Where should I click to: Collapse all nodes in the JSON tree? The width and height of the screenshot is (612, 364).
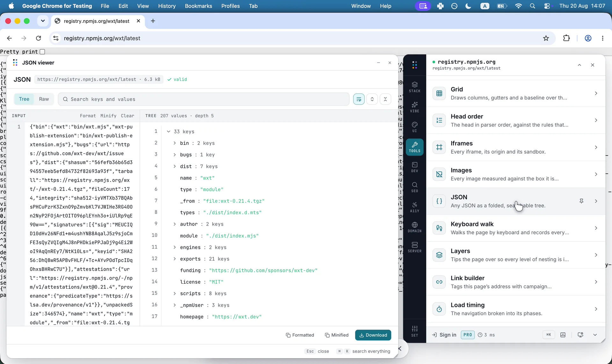point(385,99)
